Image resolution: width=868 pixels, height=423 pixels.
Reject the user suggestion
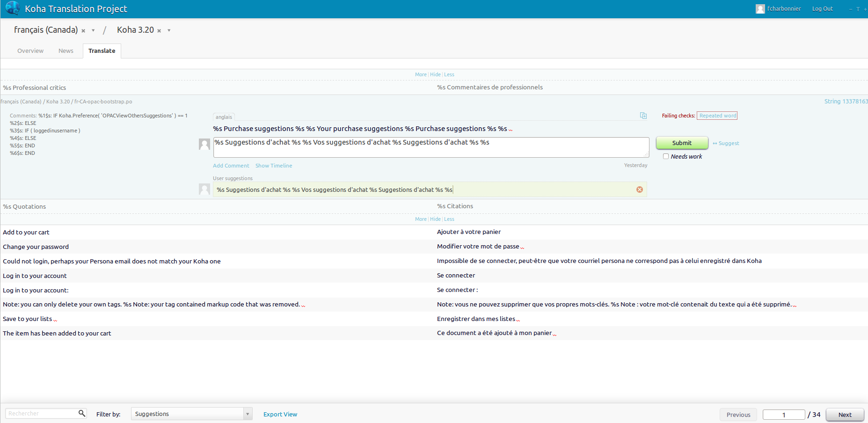coord(640,190)
